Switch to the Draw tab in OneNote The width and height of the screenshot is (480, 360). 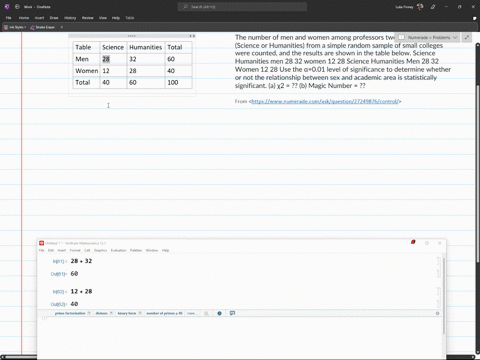pos(54,18)
